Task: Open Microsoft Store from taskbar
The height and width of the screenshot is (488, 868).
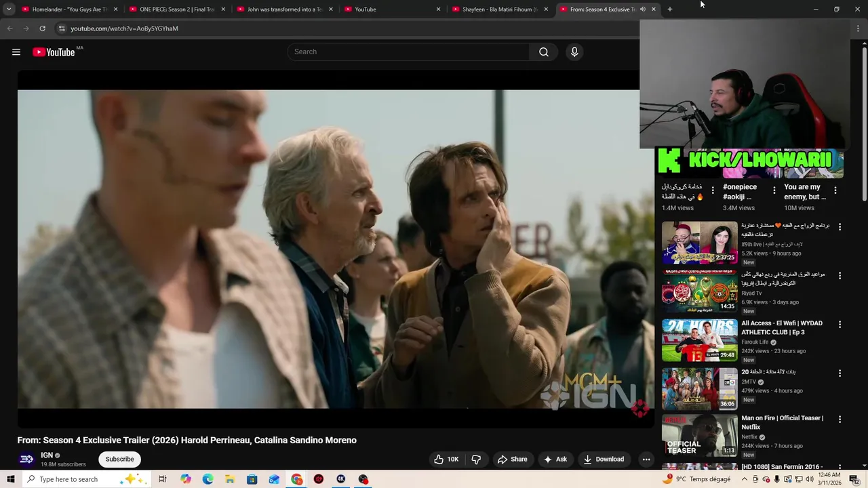Action: coord(252,479)
